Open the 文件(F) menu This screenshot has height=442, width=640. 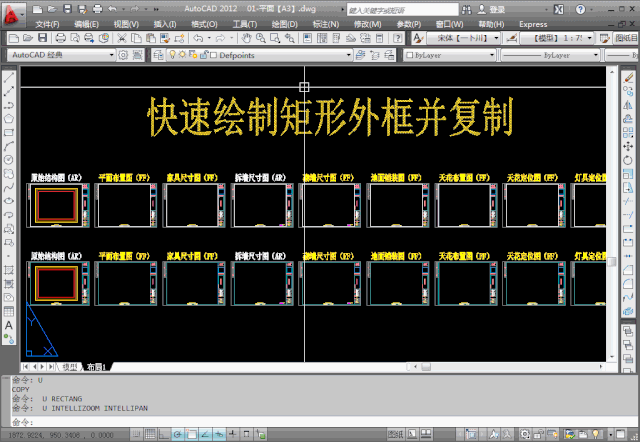pyautogui.click(x=47, y=24)
